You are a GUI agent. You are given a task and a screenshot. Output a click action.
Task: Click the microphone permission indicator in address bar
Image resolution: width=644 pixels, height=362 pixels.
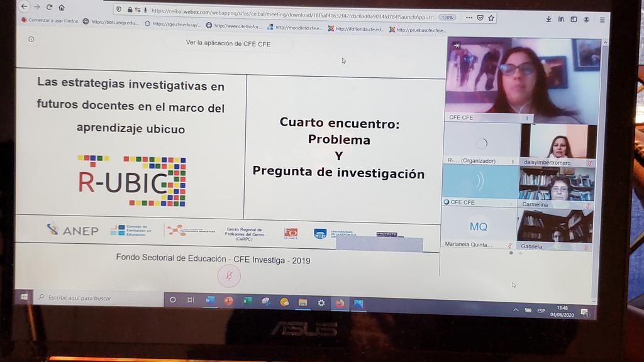click(145, 10)
